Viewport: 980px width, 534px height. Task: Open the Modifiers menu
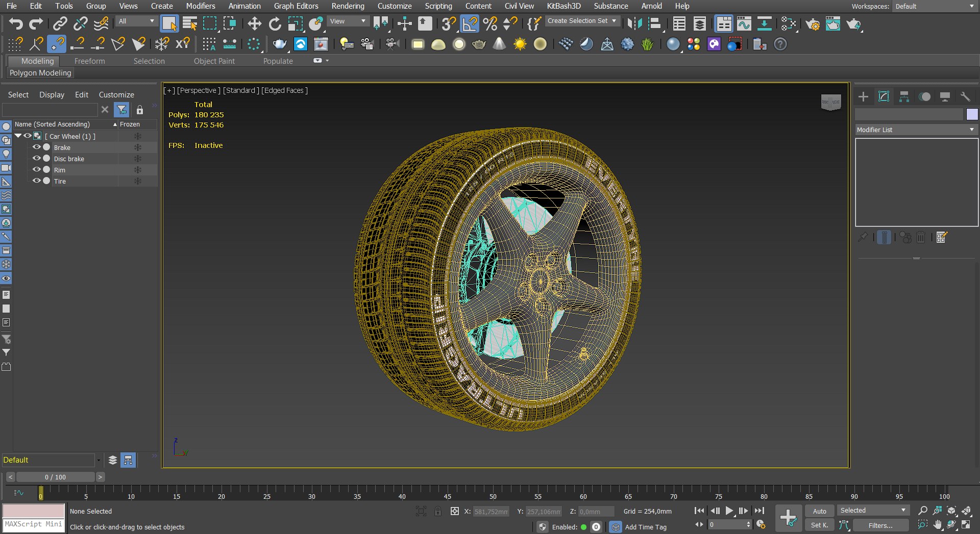tap(201, 6)
